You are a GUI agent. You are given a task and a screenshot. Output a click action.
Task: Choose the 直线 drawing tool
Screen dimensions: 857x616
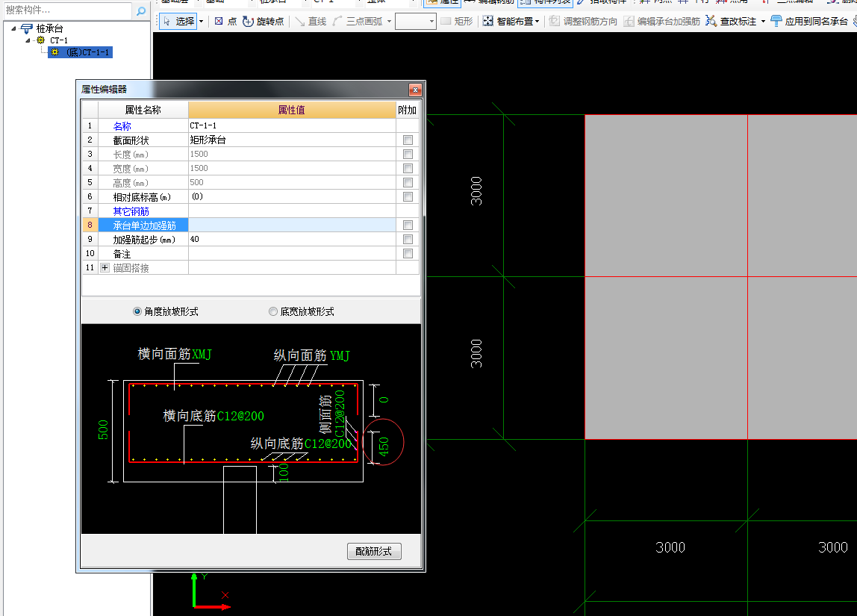pyautogui.click(x=311, y=22)
